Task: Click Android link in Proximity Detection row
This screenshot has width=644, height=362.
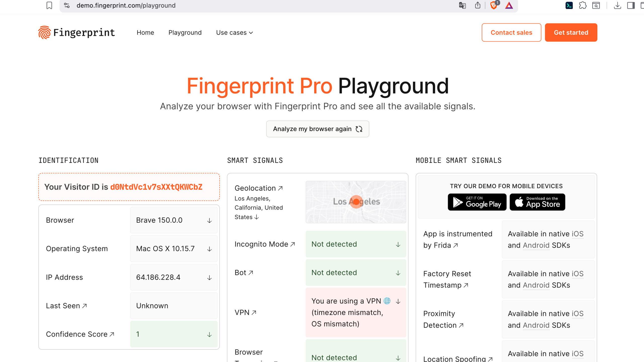Action: tap(536, 325)
